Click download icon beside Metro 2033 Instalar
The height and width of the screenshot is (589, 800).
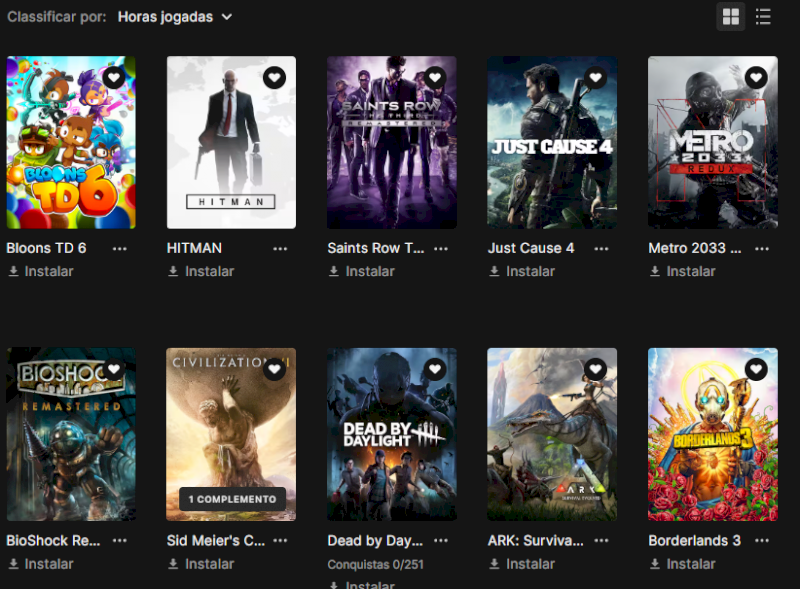[x=655, y=271]
